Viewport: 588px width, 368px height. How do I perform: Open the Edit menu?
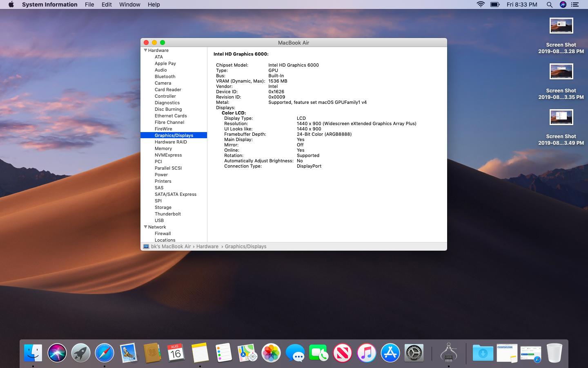click(x=107, y=4)
